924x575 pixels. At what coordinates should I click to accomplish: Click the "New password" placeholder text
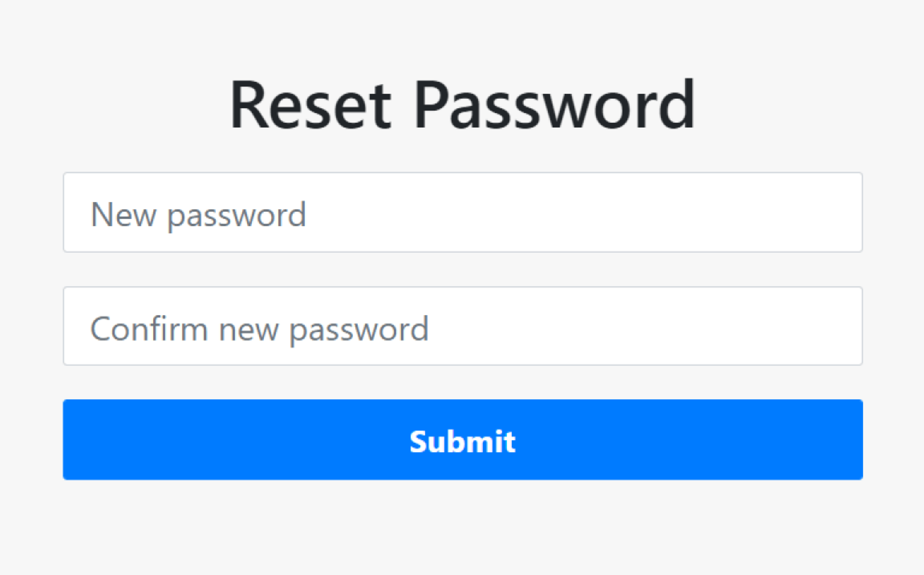click(198, 215)
